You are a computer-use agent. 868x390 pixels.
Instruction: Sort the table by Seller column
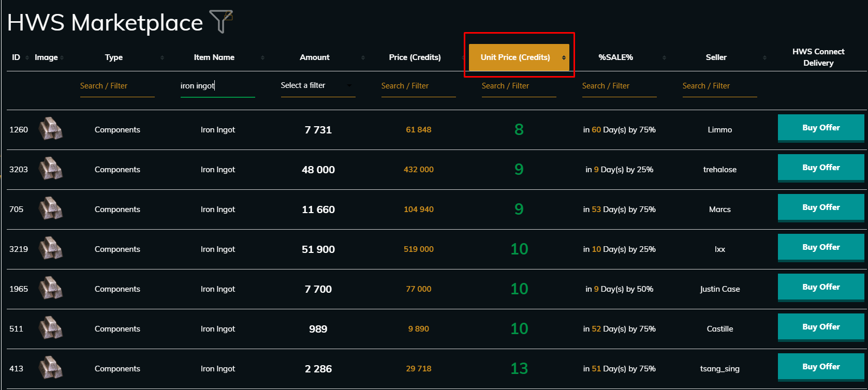tap(716, 57)
